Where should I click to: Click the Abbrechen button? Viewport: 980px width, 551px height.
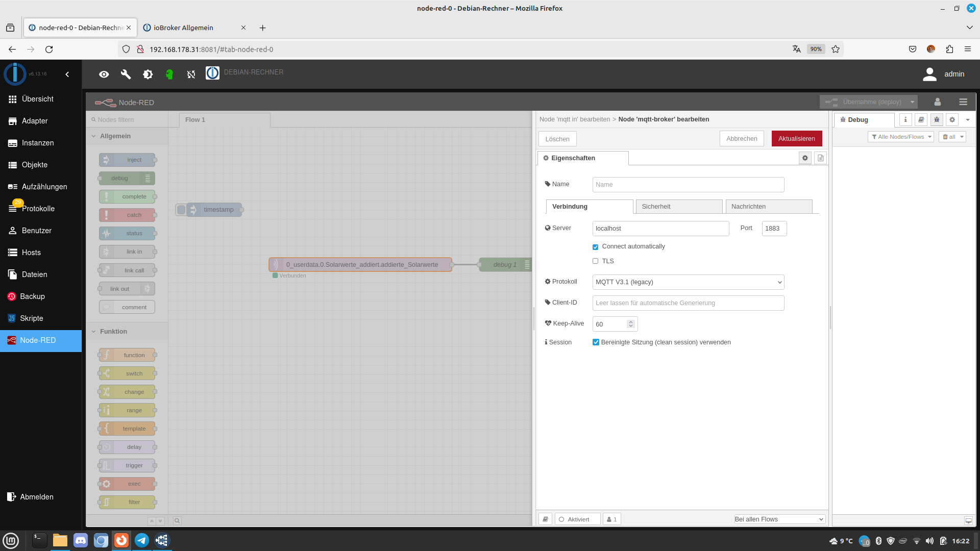click(x=741, y=139)
